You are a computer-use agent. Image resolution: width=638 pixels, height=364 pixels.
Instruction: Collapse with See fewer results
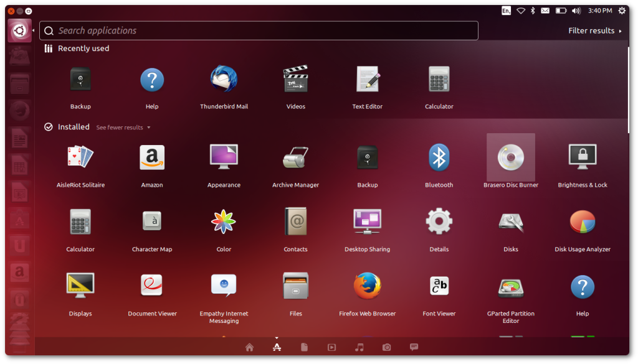123,128
